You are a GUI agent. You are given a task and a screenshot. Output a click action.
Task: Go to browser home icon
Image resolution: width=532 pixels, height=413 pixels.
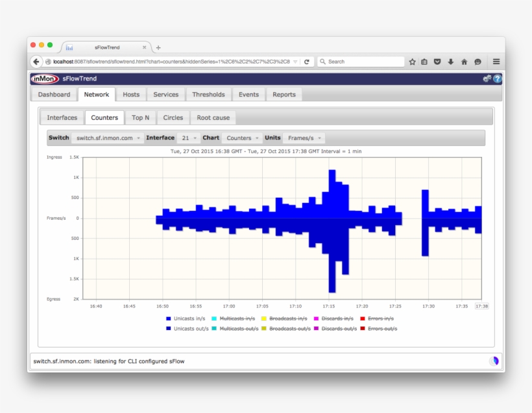pos(464,62)
